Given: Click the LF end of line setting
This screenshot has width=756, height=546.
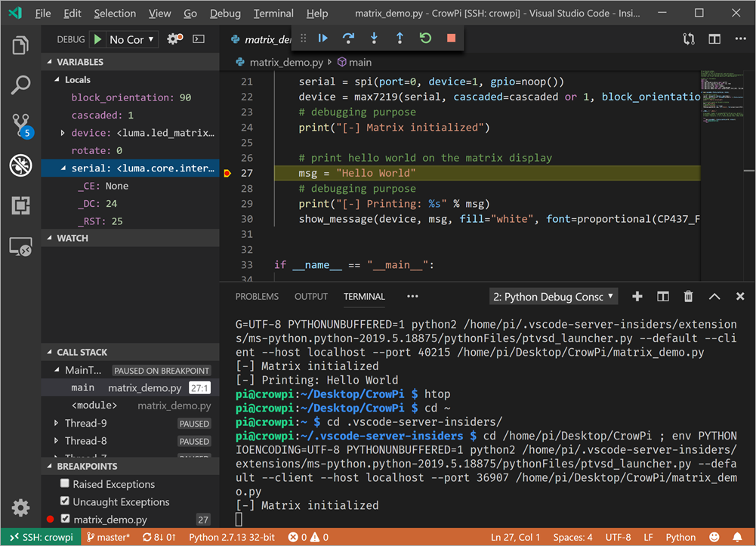Looking at the screenshot, I should (x=648, y=537).
